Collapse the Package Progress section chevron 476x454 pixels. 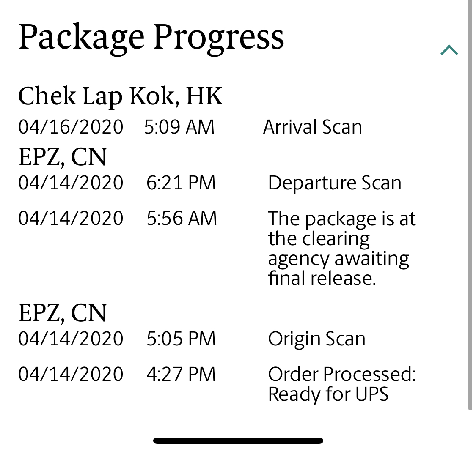click(449, 51)
